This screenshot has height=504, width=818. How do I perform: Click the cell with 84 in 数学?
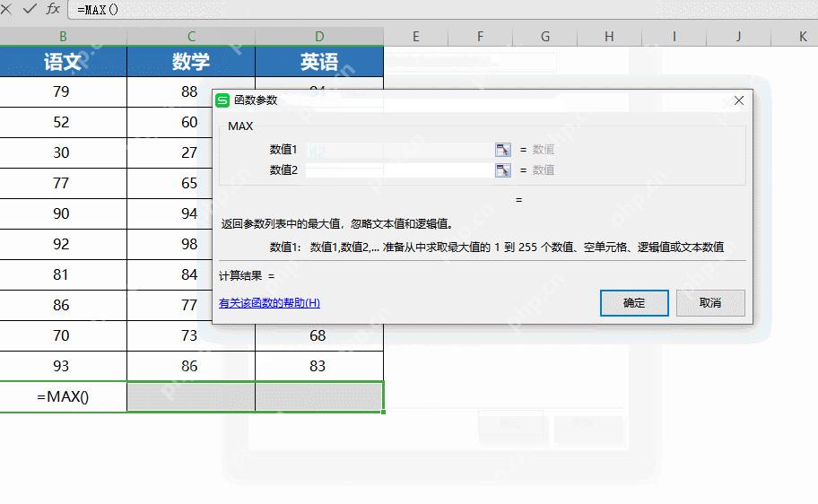coord(170,275)
